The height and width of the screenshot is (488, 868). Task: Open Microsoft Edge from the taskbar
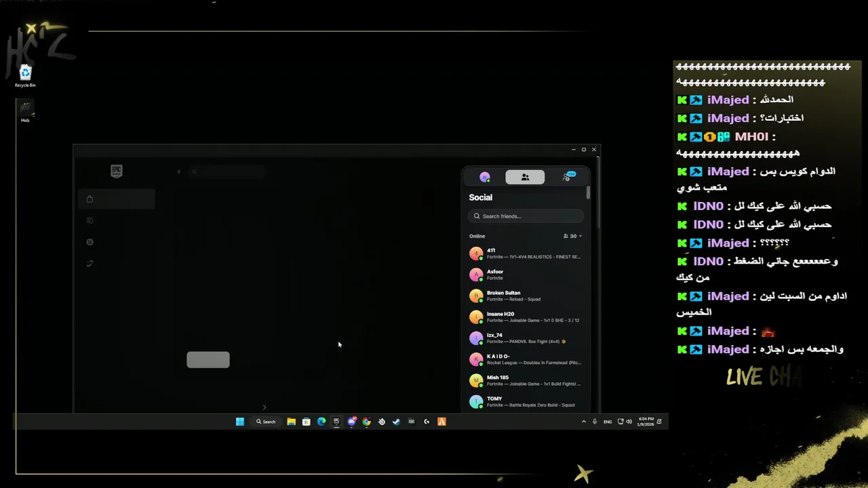point(321,422)
